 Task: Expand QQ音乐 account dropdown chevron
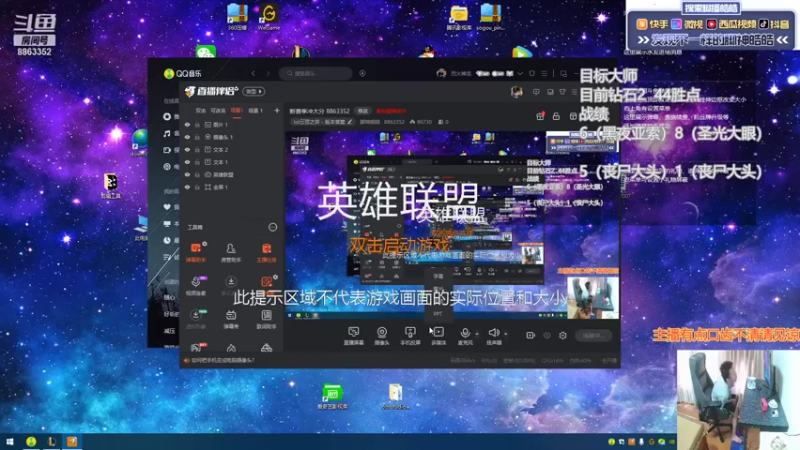(x=520, y=73)
